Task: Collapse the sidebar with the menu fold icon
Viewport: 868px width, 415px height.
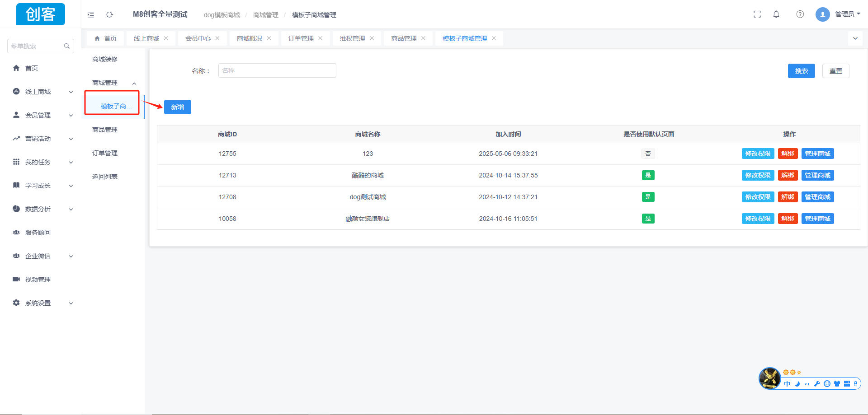Action: [91, 14]
